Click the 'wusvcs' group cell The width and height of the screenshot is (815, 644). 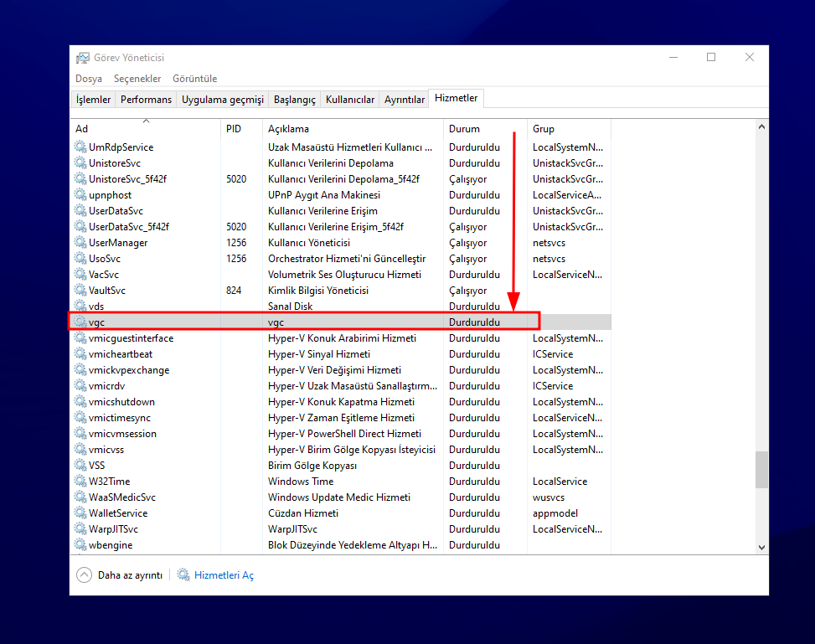point(549,497)
